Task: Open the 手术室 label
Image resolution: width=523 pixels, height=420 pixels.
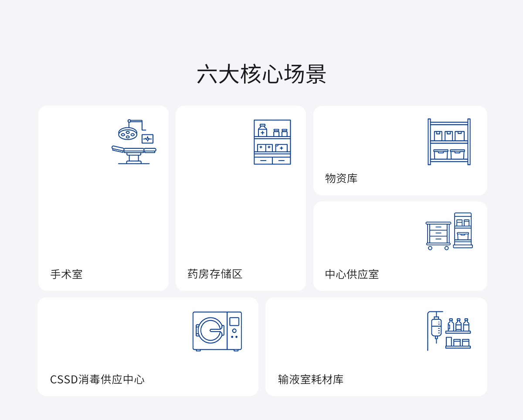Action: point(66,274)
